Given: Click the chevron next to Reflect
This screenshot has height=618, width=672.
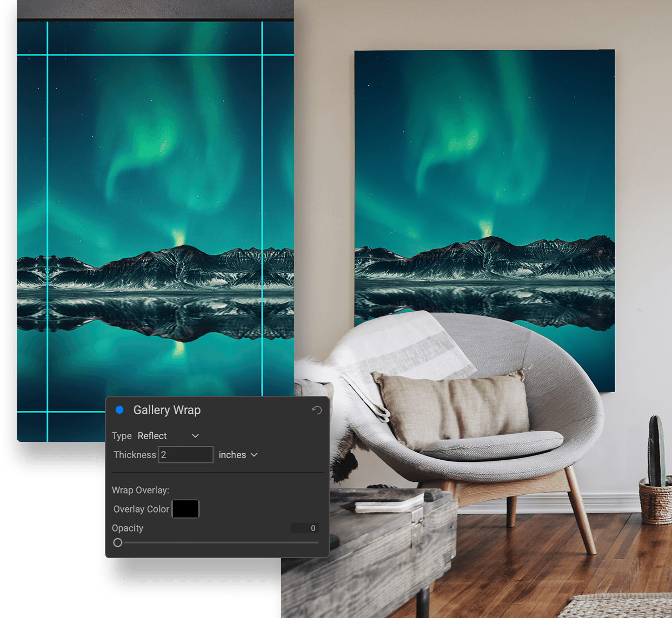Looking at the screenshot, I should point(195,435).
